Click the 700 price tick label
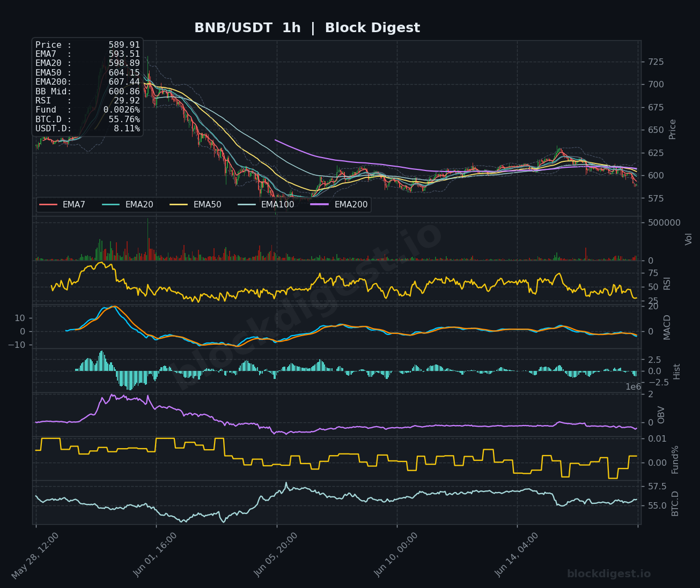Viewport: 700px width, 588px height. point(655,85)
